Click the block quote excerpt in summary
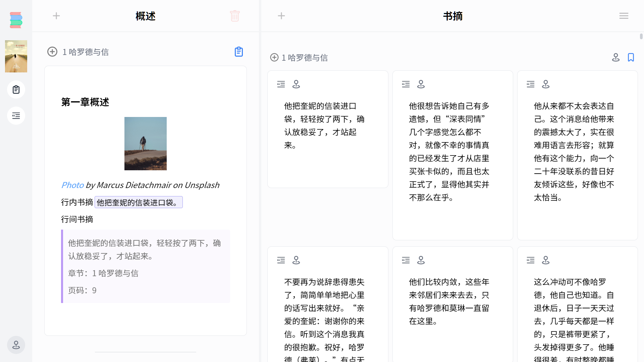 coord(146,266)
